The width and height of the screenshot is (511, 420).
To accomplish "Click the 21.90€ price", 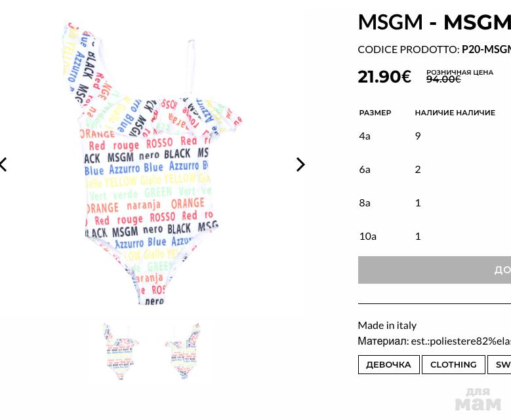I will (384, 77).
